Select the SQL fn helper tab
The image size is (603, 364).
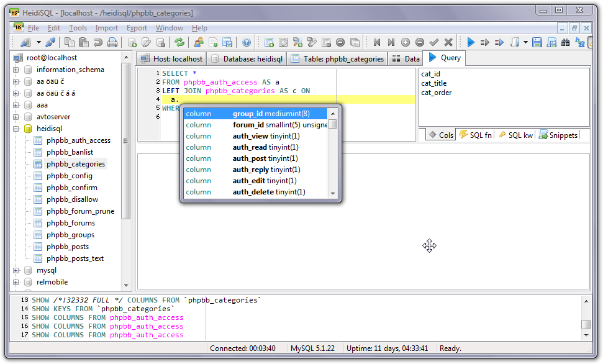coord(476,135)
